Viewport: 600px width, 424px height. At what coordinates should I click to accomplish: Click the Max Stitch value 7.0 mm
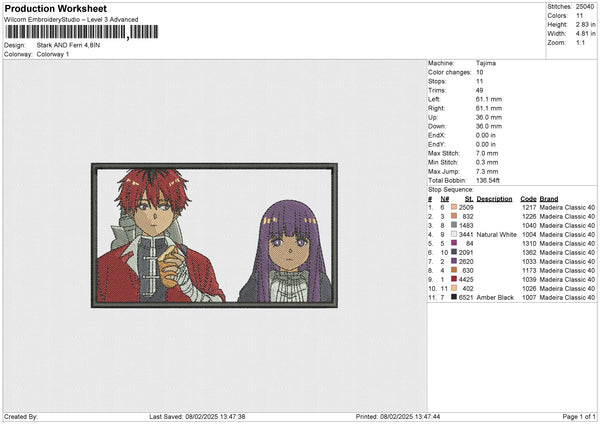(x=487, y=153)
